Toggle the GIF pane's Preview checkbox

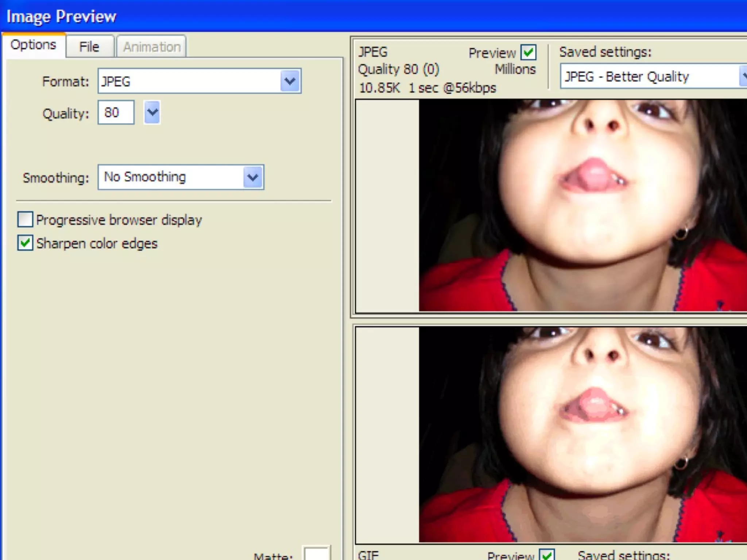pyautogui.click(x=546, y=555)
